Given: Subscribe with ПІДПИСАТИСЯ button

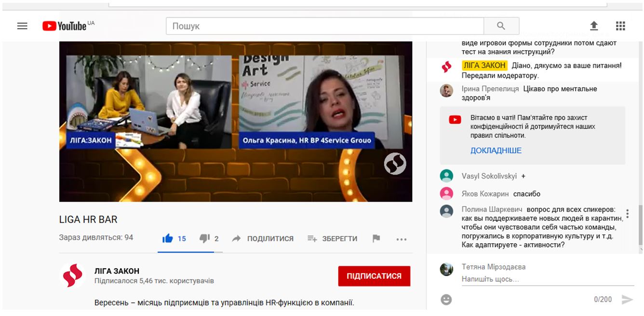Looking at the screenshot, I should pos(374,276).
